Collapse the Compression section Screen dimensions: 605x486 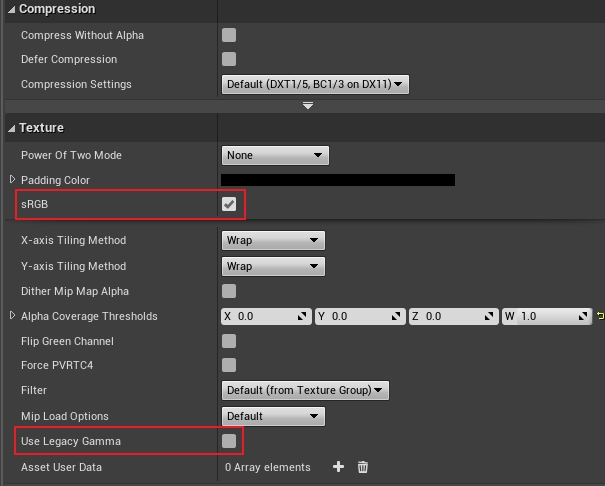coord(12,9)
